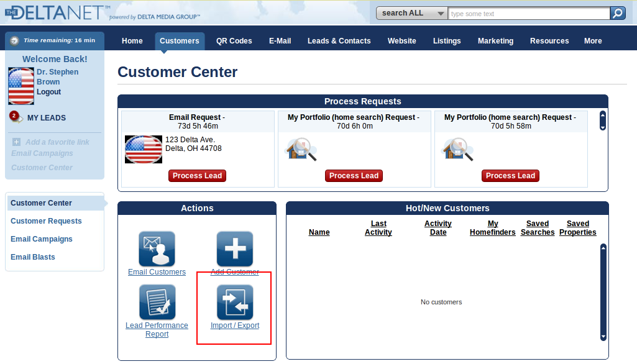This screenshot has height=364, width=637.
Task: Click the Process Requests scrollbar
Action: click(x=603, y=121)
